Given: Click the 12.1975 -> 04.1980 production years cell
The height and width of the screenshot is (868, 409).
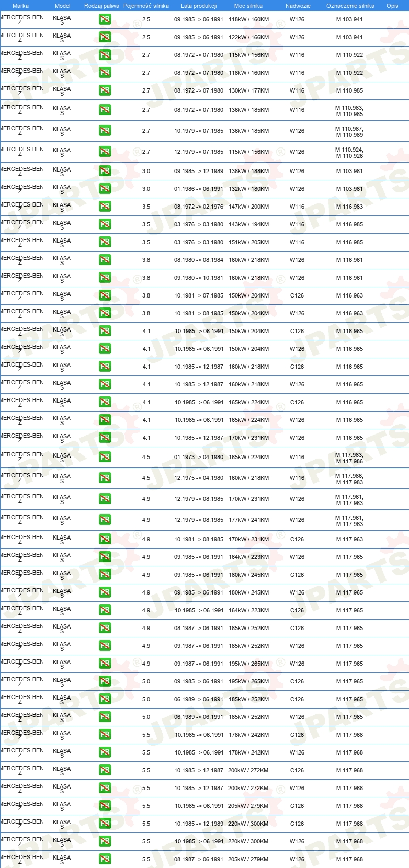Looking at the screenshot, I should click(199, 478).
